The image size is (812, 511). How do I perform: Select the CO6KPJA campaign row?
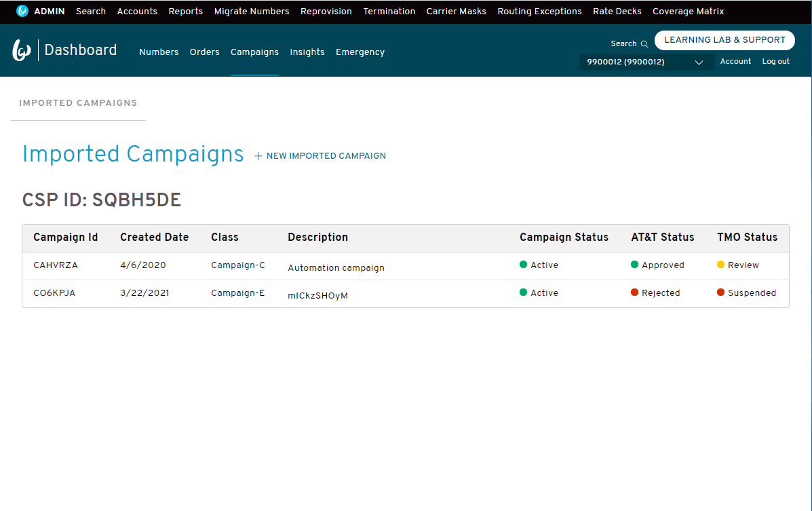[406, 294]
